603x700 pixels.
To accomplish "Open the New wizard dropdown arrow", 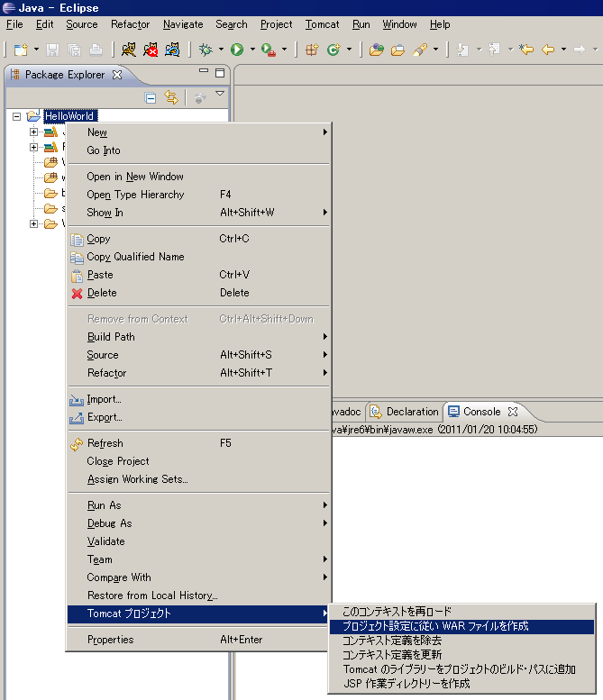I will click(x=36, y=50).
